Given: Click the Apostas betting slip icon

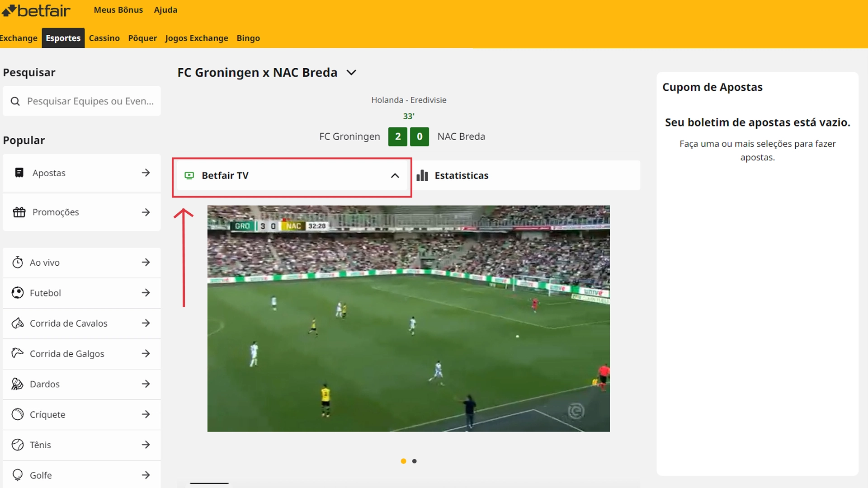Looking at the screenshot, I should [x=19, y=173].
